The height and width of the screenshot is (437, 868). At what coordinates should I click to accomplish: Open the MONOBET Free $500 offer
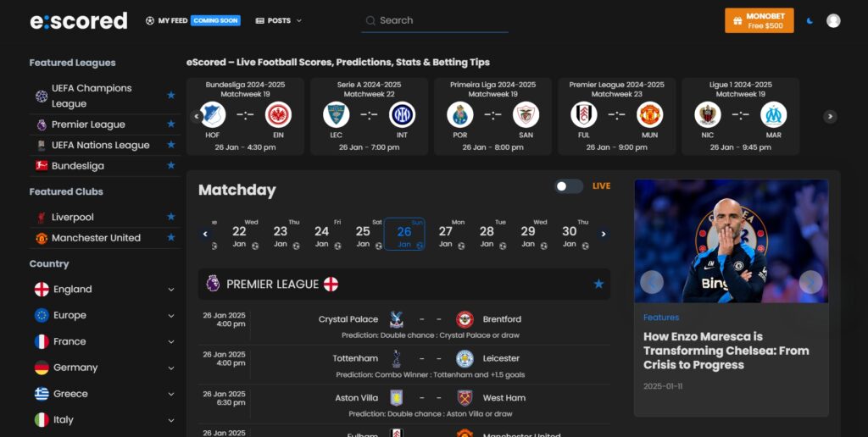tap(759, 20)
